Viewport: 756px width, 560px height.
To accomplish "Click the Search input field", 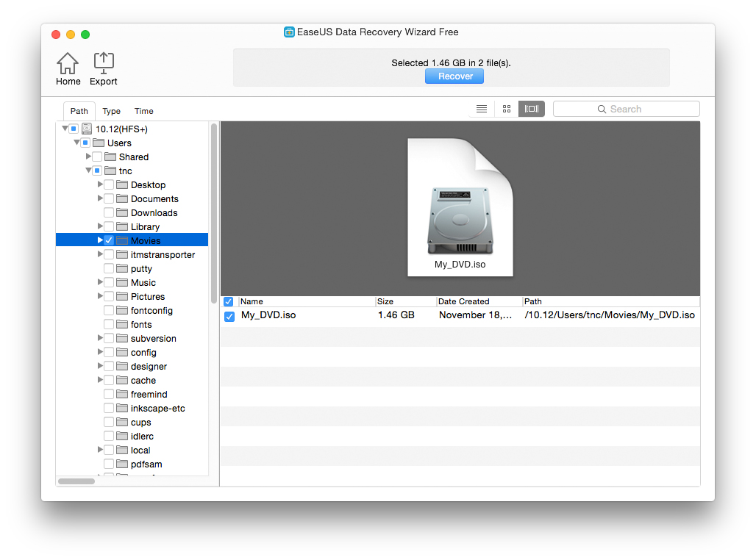I will tap(627, 109).
